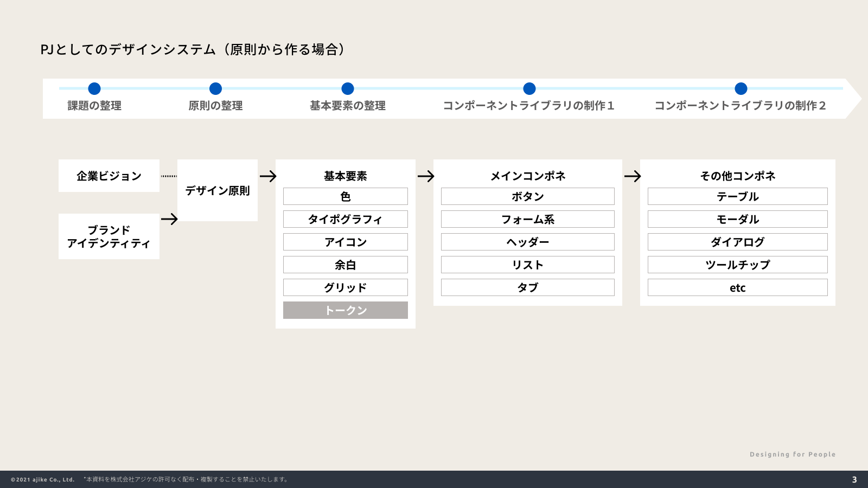Image resolution: width=868 pixels, height=488 pixels.
Task: Click the ボタン item under メインコンポネ
Action: pos(528,196)
